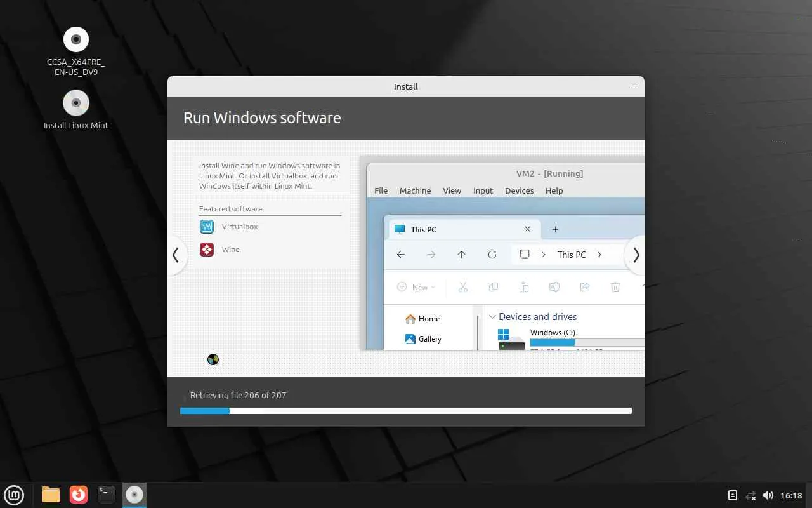
Task: Open the View menu of the VM2 window
Action: point(452,190)
